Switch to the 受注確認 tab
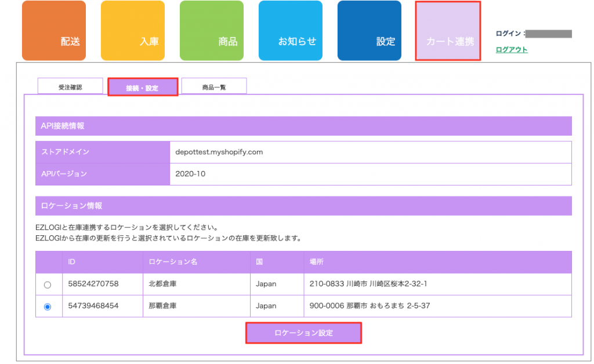Screen dimensions: 594x364 [70, 87]
